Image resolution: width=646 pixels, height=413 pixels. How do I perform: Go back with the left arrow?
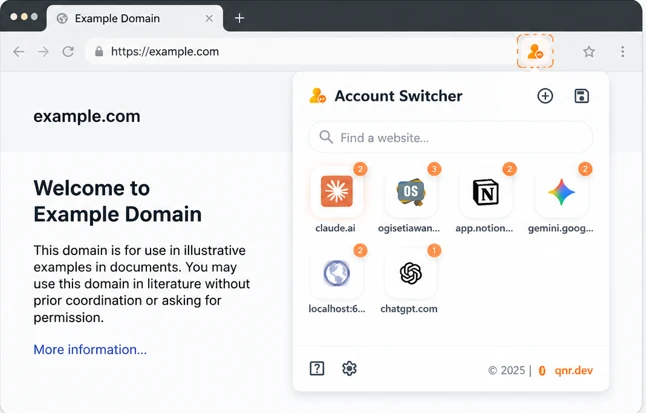tap(19, 52)
